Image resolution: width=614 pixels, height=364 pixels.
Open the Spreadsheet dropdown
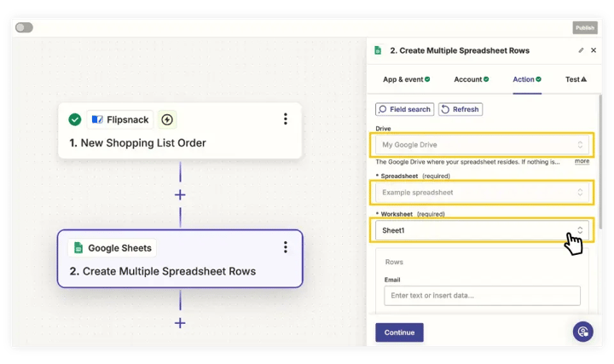[482, 192]
